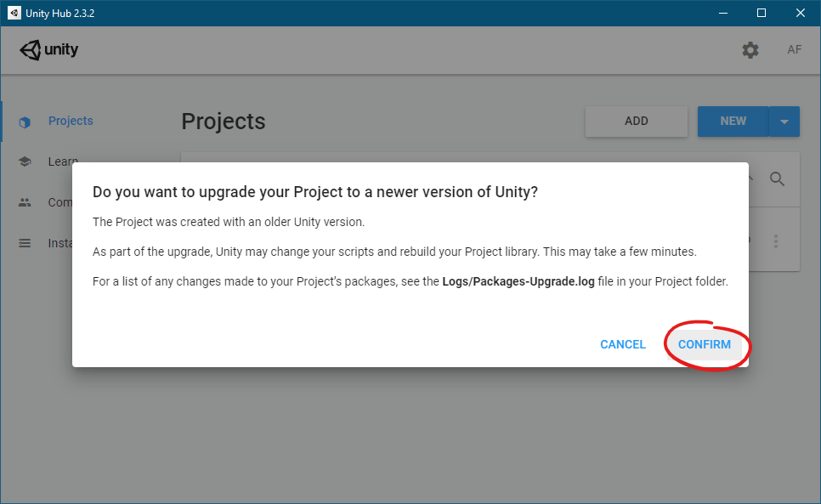Click the ADD button to add a project
The width and height of the screenshot is (821, 504).
[x=636, y=121]
